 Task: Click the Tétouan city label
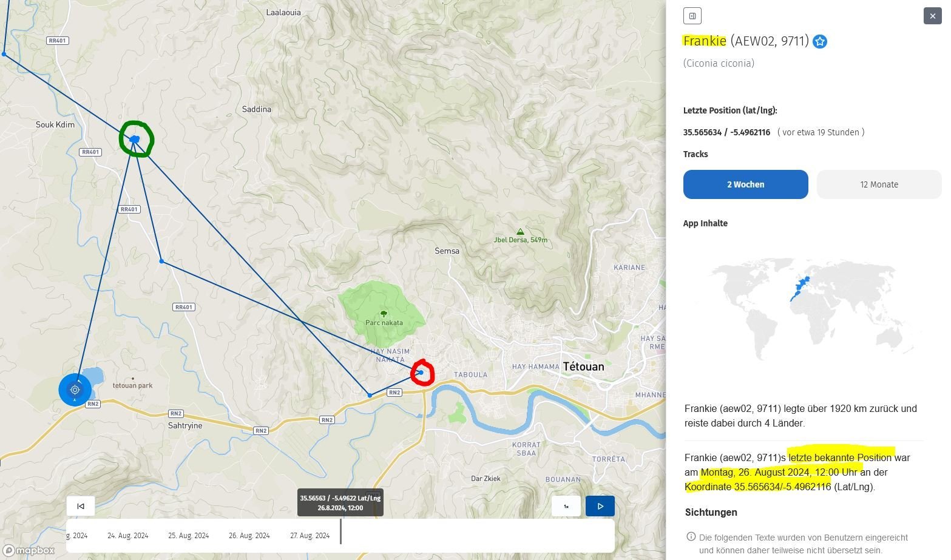tap(583, 366)
